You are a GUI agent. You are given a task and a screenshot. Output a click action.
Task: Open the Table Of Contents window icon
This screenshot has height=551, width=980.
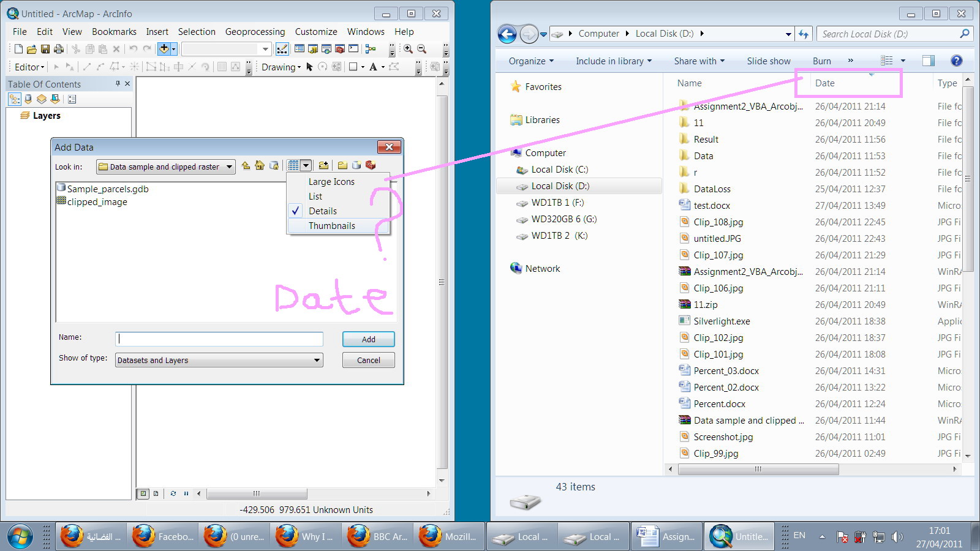300,49
